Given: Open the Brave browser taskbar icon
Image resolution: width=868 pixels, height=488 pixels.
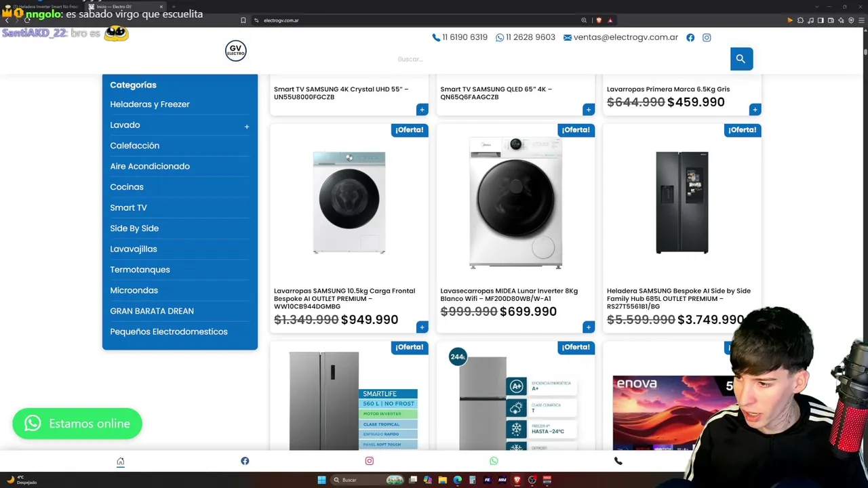Looking at the screenshot, I should 517,480.
